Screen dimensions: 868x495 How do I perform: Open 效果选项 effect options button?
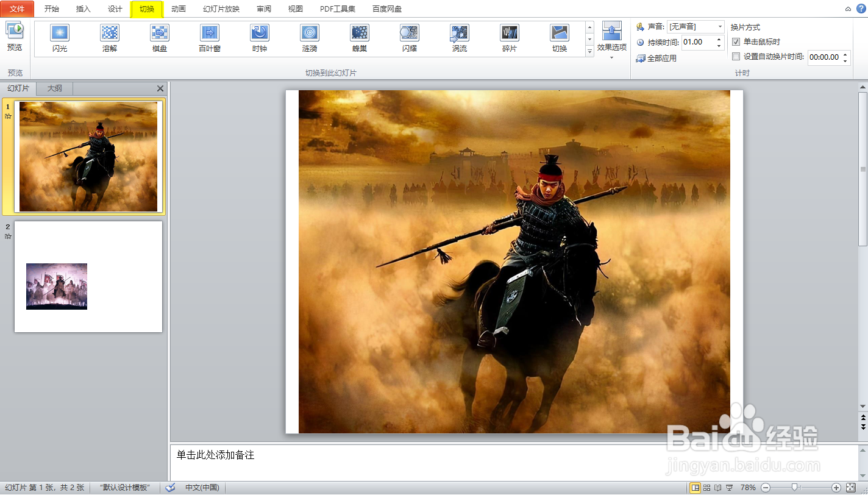point(611,40)
